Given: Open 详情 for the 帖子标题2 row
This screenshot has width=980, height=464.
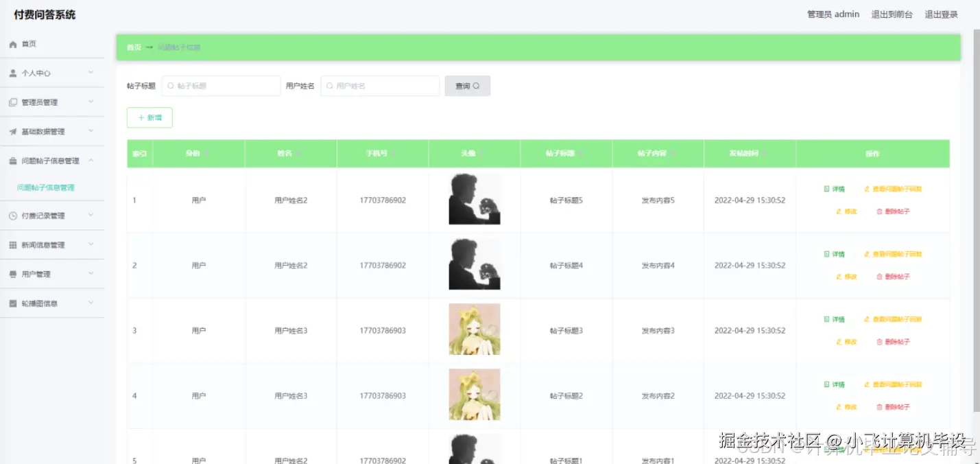Looking at the screenshot, I should click(x=834, y=384).
